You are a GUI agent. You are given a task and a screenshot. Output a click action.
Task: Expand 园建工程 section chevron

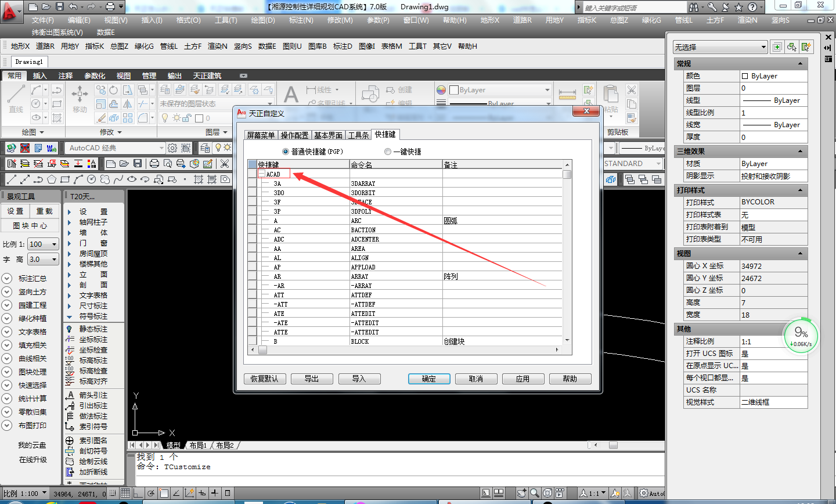pos(7,305)
